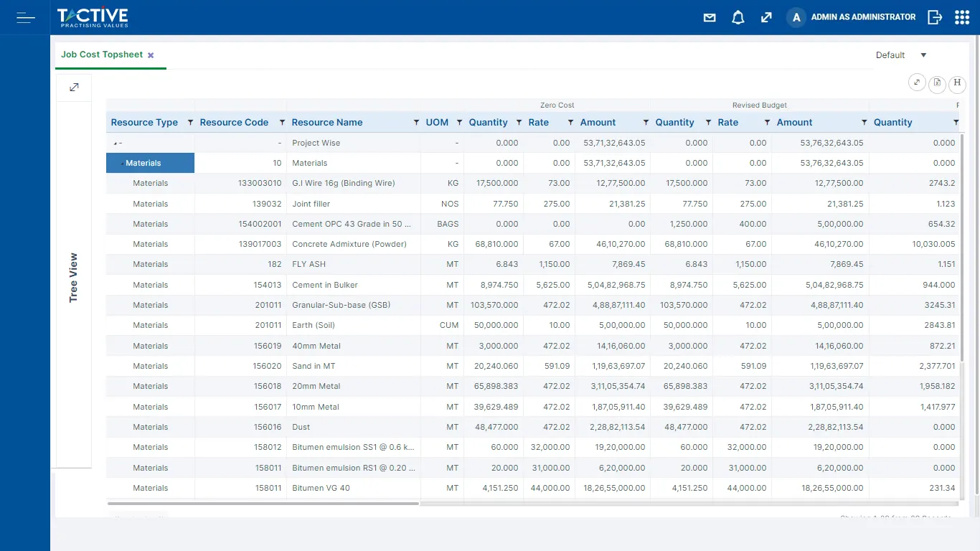Image resolution: width=980 pixels, height=551 pixels.
Task: Collapse the Project Wise tree row
Action: pyautogui.click(x=115, y=142)
